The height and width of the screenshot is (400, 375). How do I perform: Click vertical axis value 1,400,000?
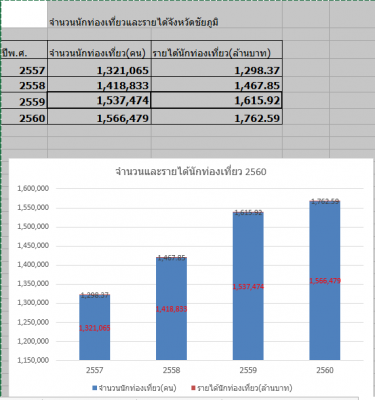33,264
